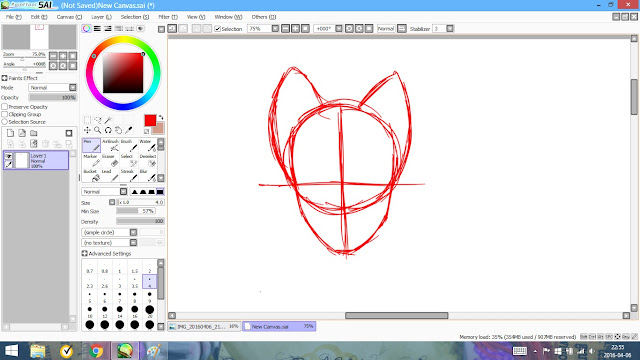640x360 pixels.
Task: Pick the rectangular selection tool
Action: coord(87,120)
